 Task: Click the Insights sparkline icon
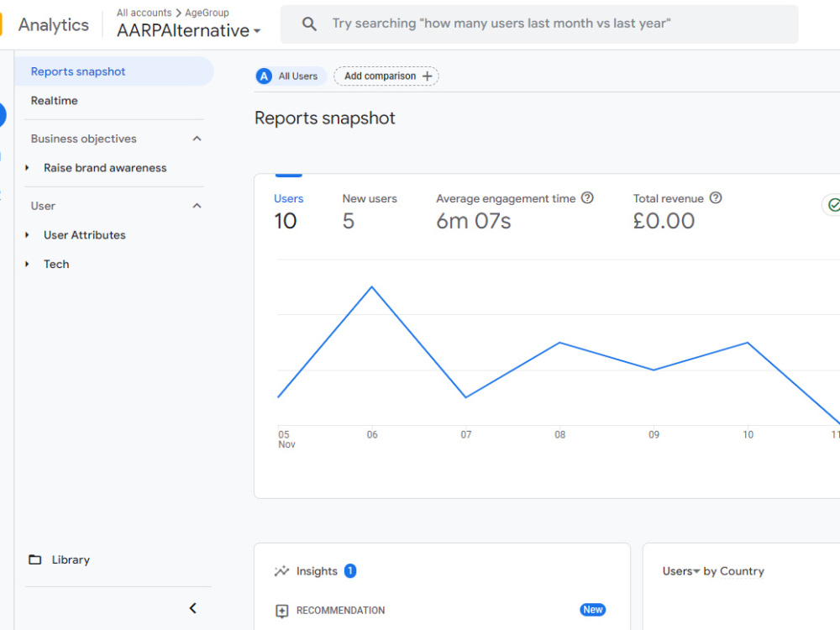pyautogui.click(x=281, y=571)
